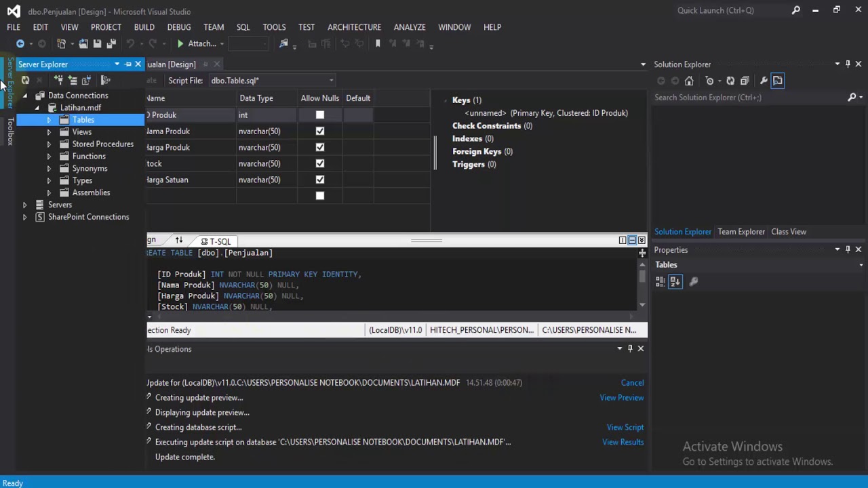Select the Assemblies tree item

coord(91,193)
